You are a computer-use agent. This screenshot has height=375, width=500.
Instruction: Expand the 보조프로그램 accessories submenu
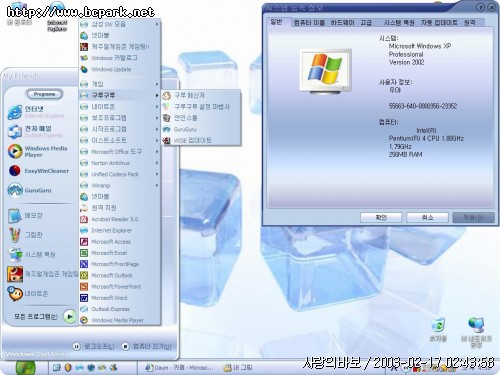click(119, 118)
